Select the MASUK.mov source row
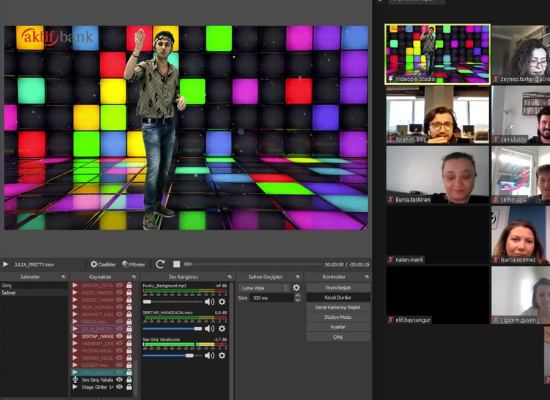Screen dimensions: 550x400 tap(102, 321)
